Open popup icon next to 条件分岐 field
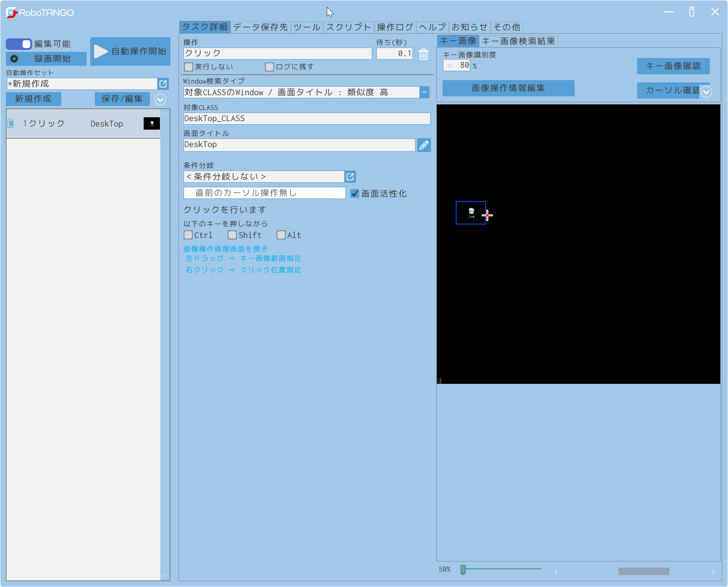This screenshot has height=587, width=728. (350, 177)
